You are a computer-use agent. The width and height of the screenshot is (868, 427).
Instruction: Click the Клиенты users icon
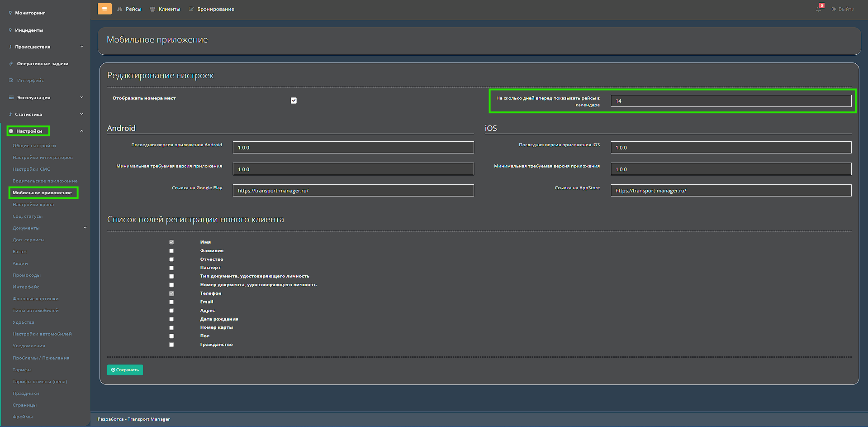coord(152,9)
